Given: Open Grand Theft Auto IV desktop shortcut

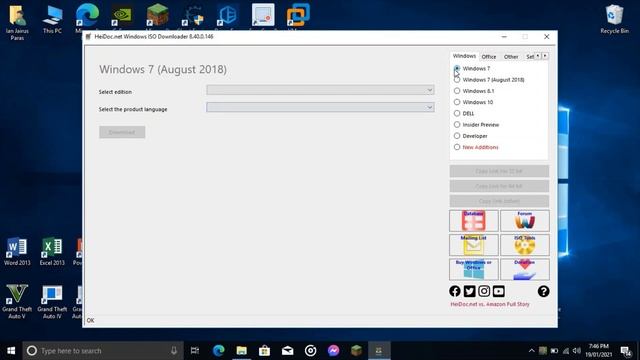Looking at the screenshot, I should click(x=52, y=301).
